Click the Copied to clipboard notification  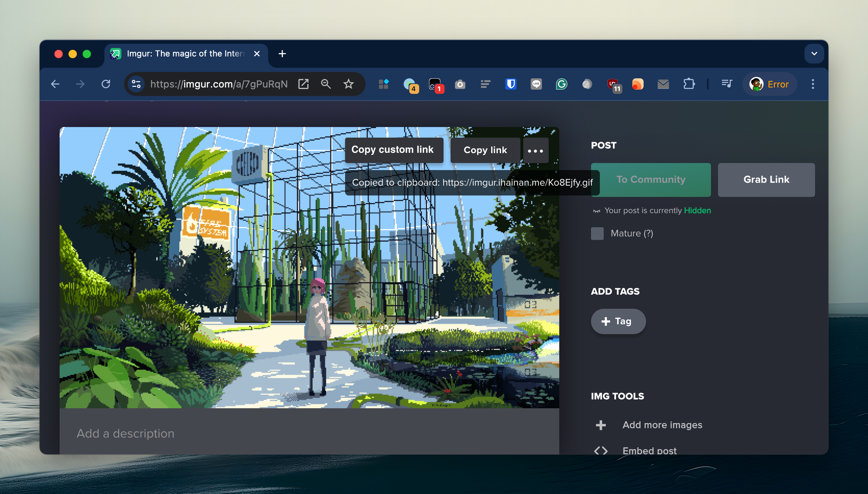point(472,182)
